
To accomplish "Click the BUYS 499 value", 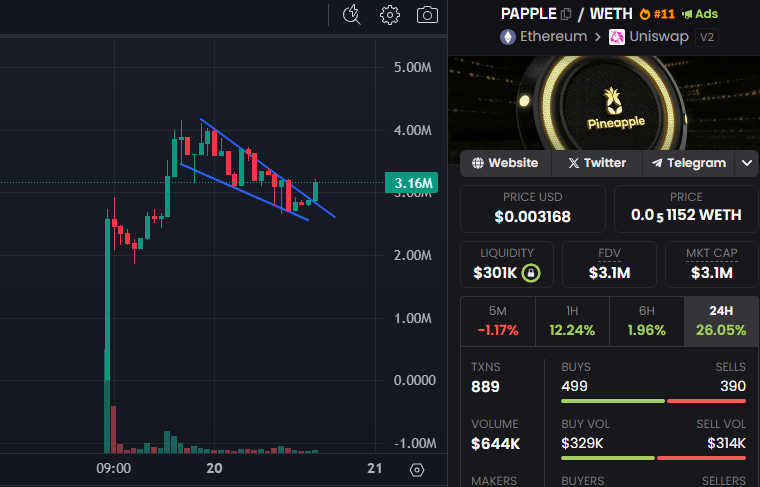I will click(574, 386).
